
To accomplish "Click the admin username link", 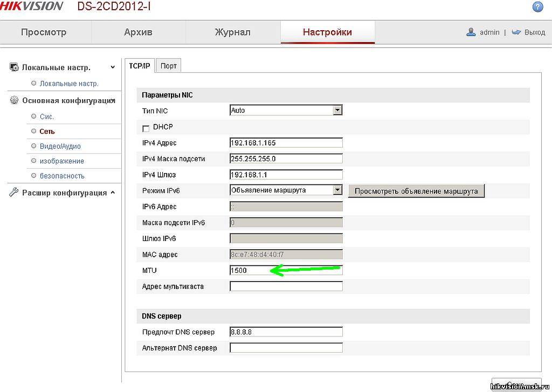I will click(489, 32).
